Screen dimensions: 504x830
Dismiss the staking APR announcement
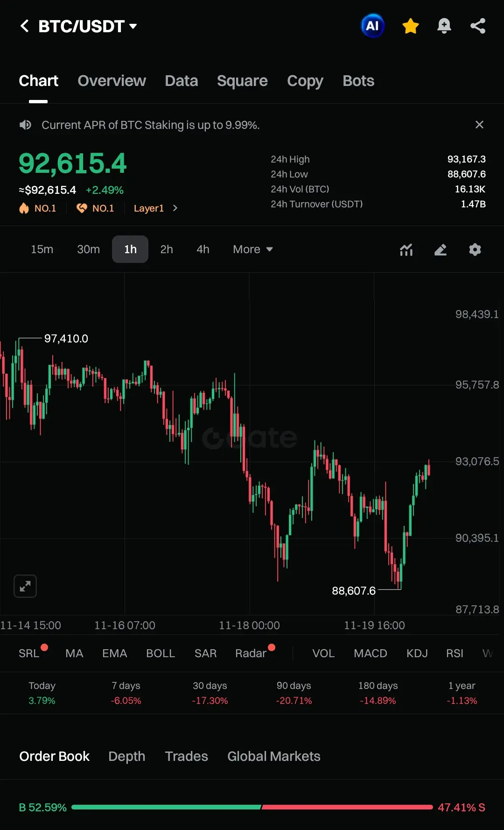pos(479,125)
